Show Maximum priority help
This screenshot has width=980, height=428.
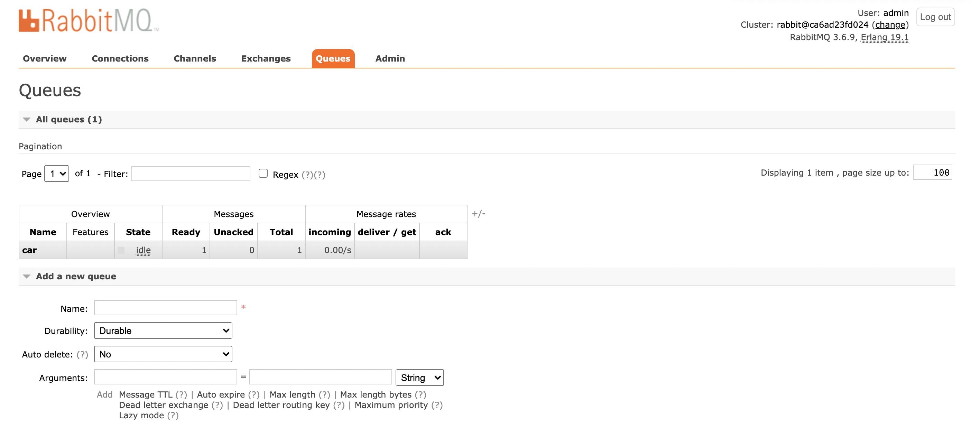tap(437, 405)
